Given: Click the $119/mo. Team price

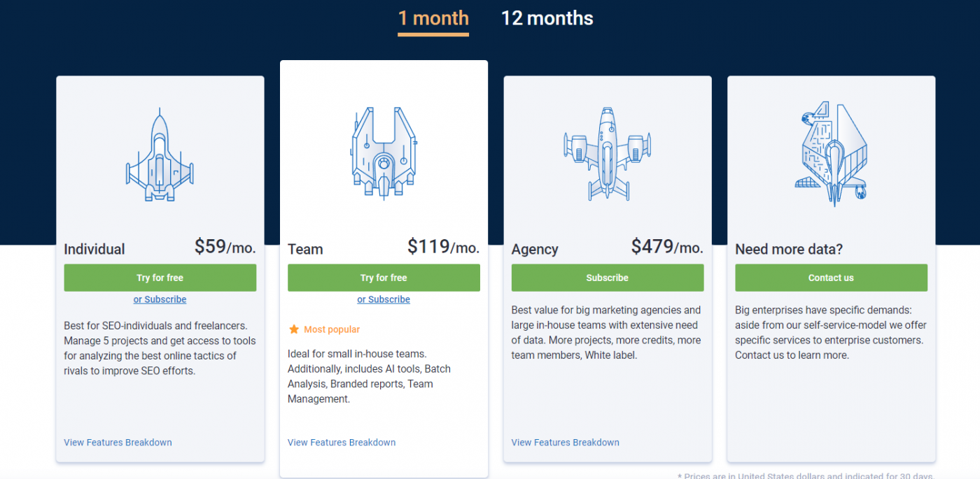Looking at the screenshot, I should [x=443, y=247].
